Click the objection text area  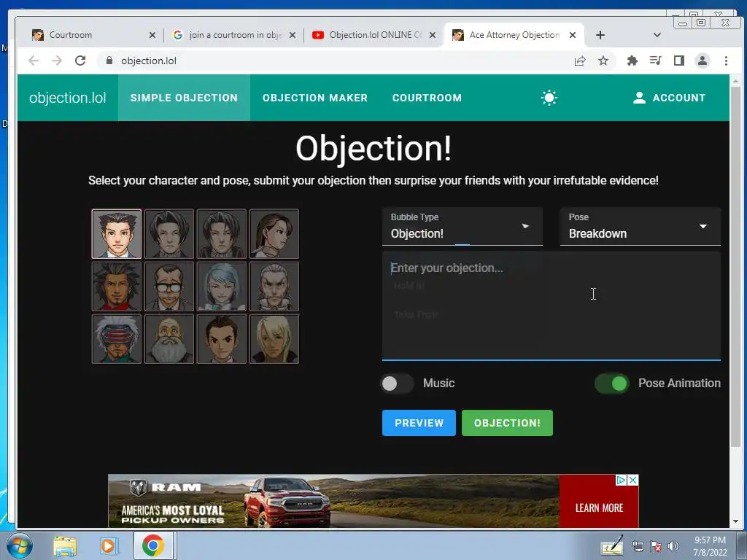[x=551, y=306]
